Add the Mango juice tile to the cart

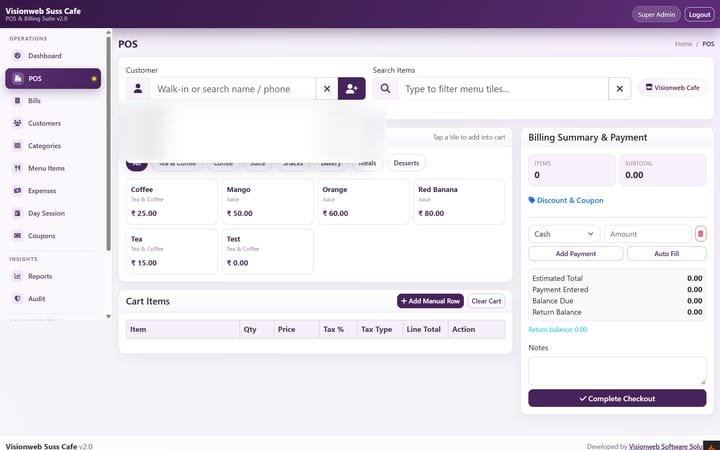pyautogui.click(x=268, y=202)
